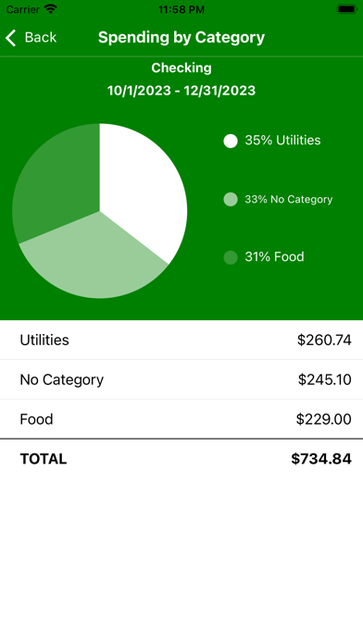
Task: Open the Food row showing $229.00
Action: (x=181, y=419)
